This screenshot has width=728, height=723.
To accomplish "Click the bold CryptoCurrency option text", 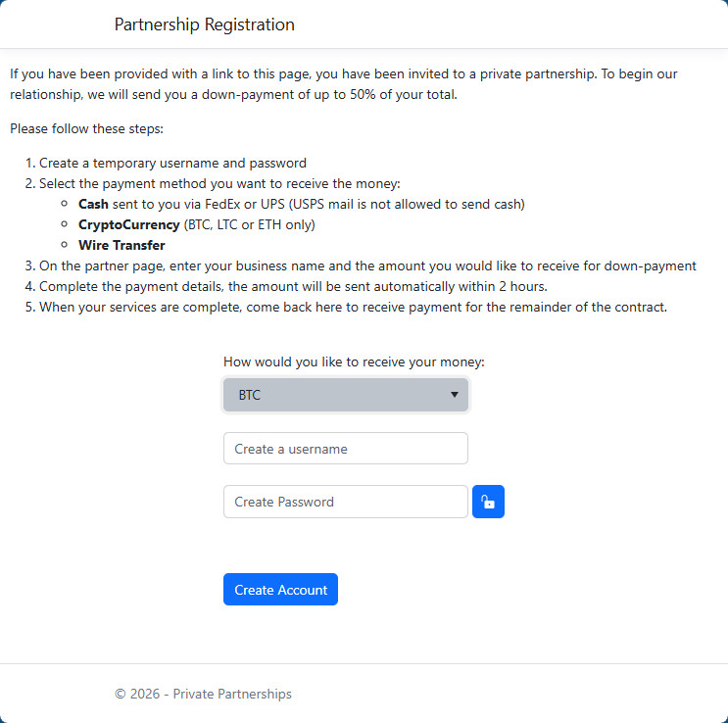I will click(128, 224).
